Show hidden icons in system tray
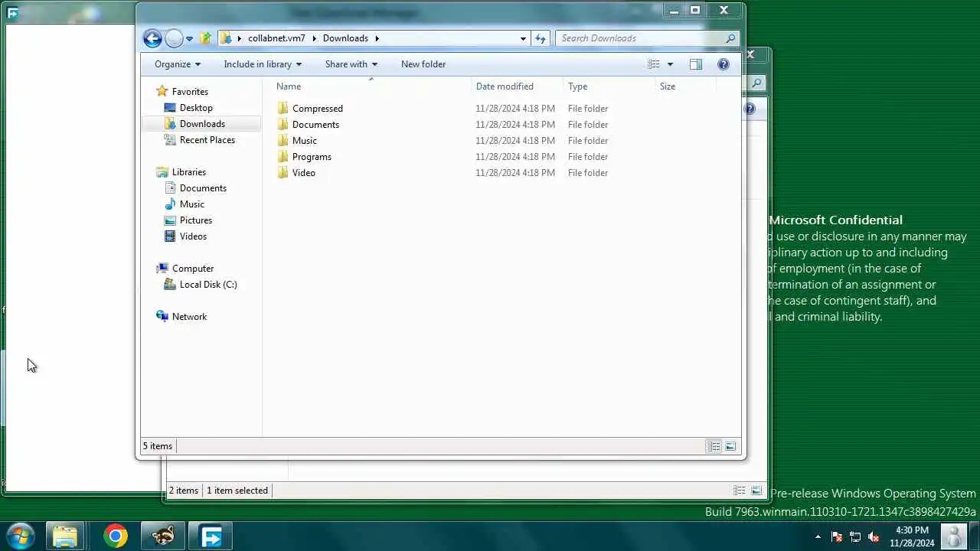Viewport: 980px width, 551px height. [x=818, y=536]
